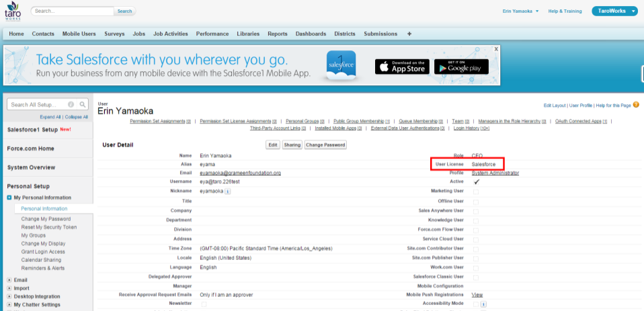This screenshot has width=644, height=311.
Task: Click the Change Password button
Action: coord(325,145)
